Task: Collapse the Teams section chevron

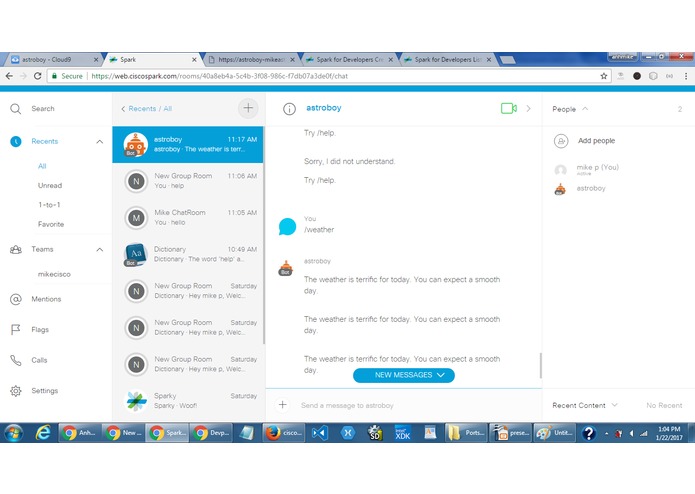Action: tap(100, 250)
